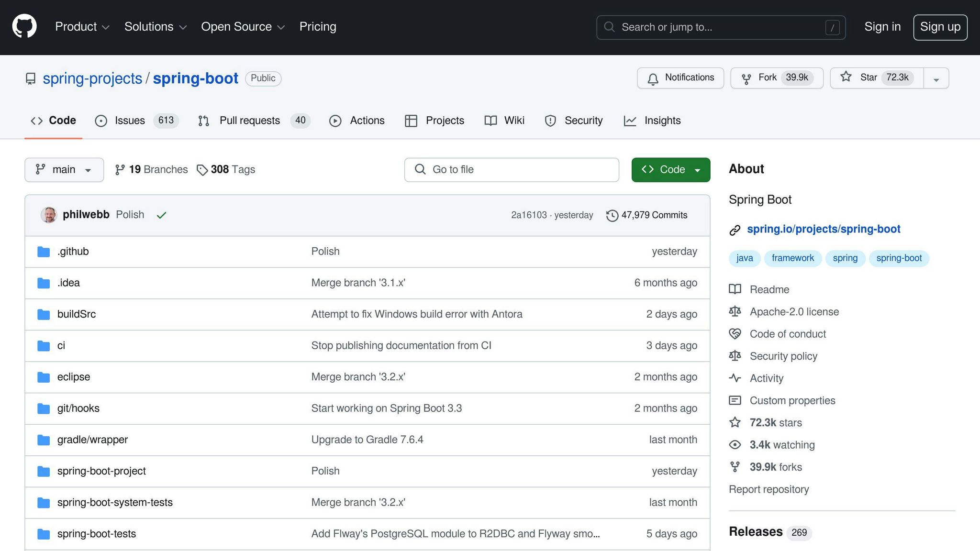The image size is (980, 551).
Task: Open spring.io/projects/spring-boot link
Action: [x=824, y=229]
